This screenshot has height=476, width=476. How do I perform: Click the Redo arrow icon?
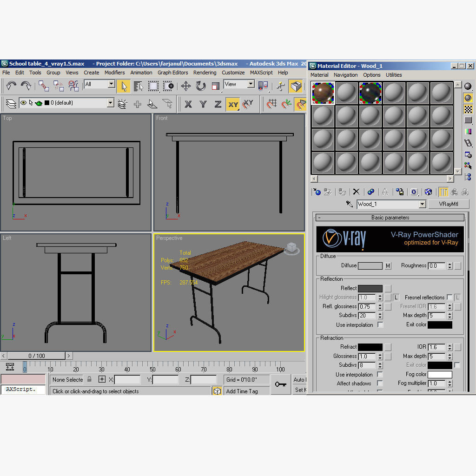[x=26, y=86]
